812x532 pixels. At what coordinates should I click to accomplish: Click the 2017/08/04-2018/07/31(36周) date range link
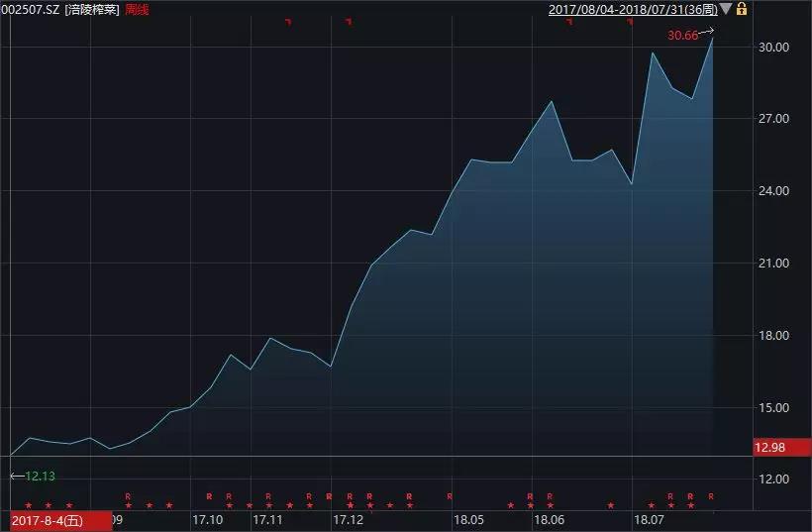[633, 9]
